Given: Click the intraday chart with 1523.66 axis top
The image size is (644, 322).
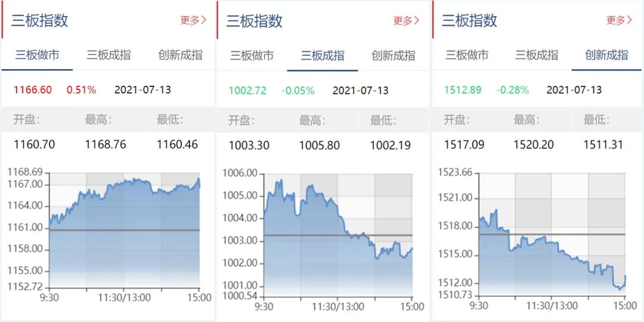Looking at the screenshot, I should click(x=552, y=233).
